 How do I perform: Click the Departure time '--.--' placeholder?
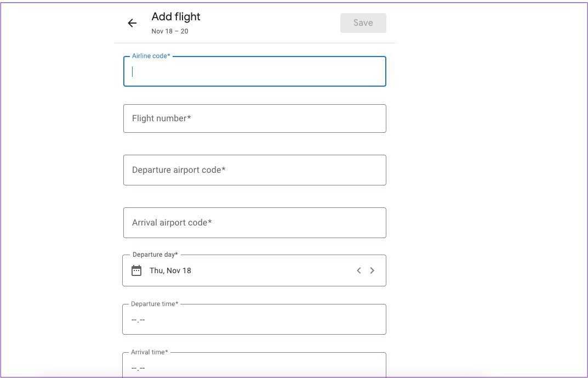click(138, 320)
